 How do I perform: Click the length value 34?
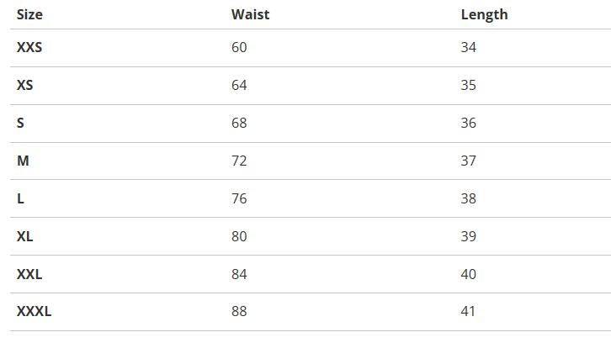coord(469,48)
